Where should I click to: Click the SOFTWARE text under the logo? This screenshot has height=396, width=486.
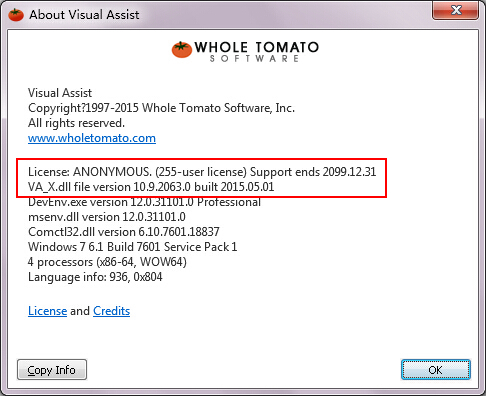tap(254, 59)
